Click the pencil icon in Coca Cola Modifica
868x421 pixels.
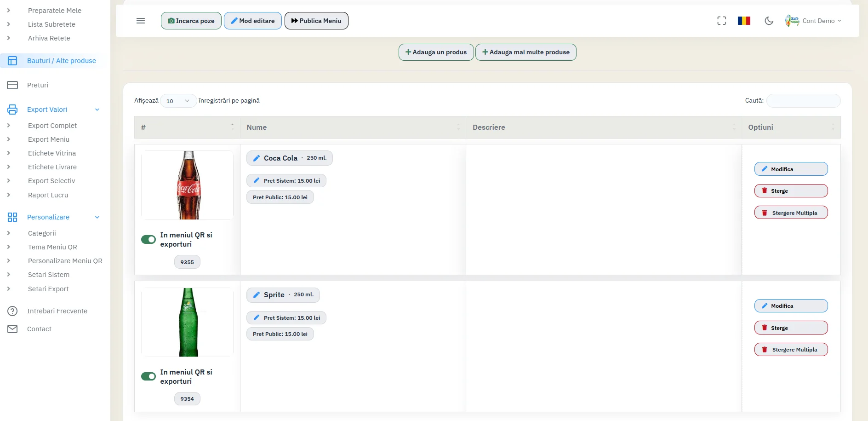(765, 169)
